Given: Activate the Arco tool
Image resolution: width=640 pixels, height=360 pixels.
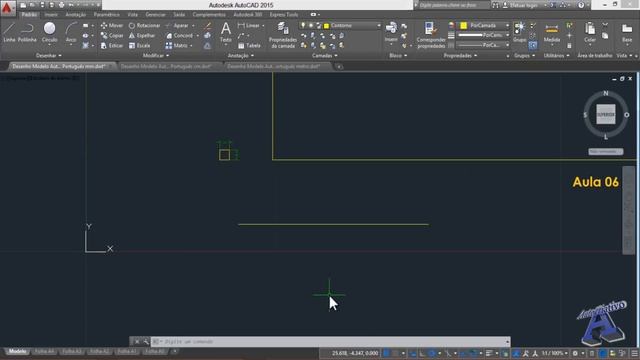Looking at the screenshot, I should click(71, 32).
